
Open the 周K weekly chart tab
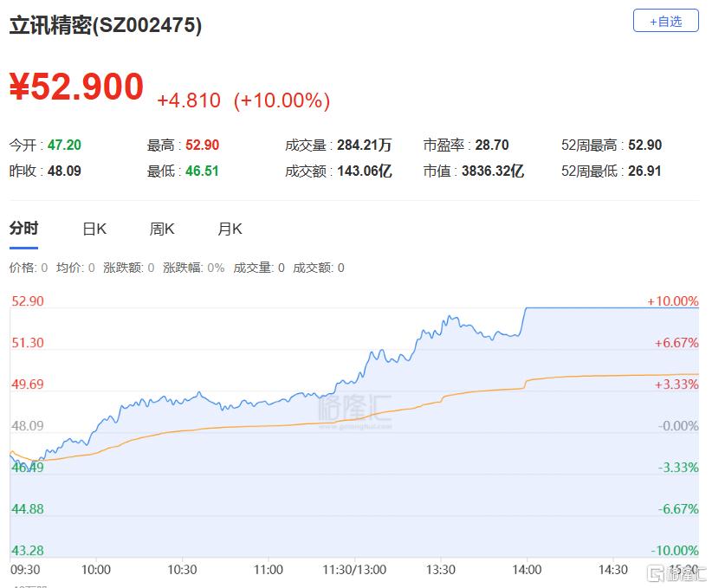tap(162, 229)
